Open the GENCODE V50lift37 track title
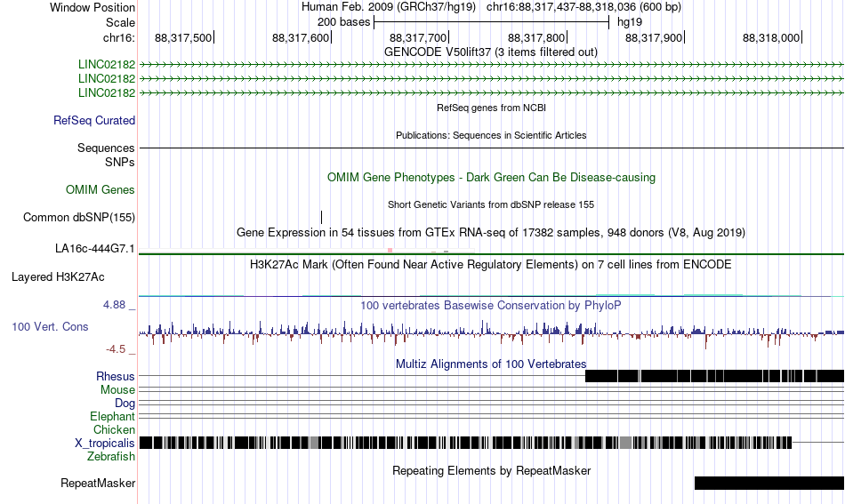845x504 pixels. (x=490, y=52)
